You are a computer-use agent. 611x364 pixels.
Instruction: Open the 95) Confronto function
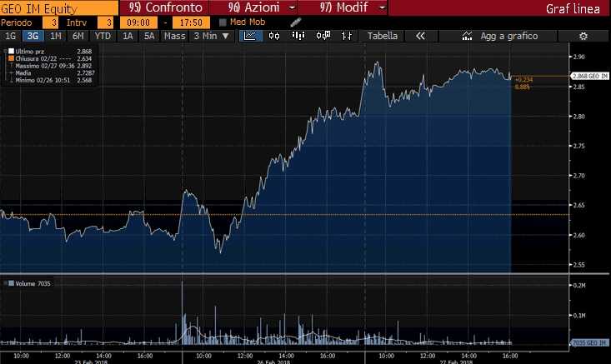pyautogui.click(x=164, y=7)
